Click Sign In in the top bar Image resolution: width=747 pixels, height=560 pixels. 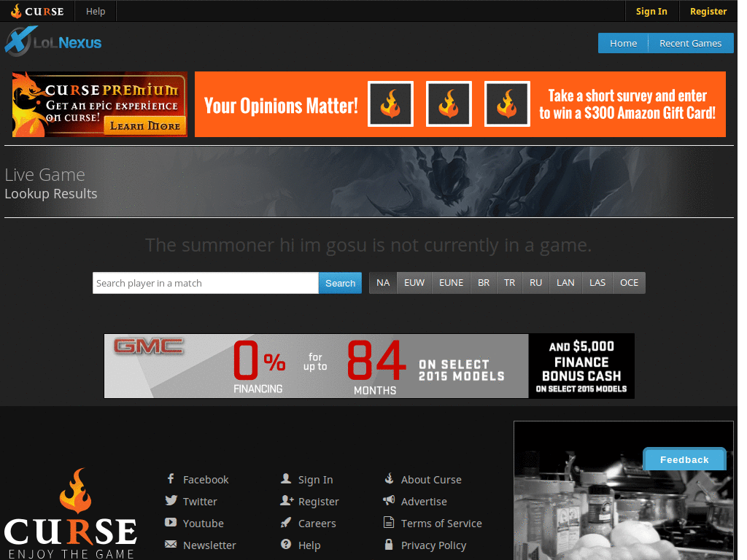pos(651,11)
